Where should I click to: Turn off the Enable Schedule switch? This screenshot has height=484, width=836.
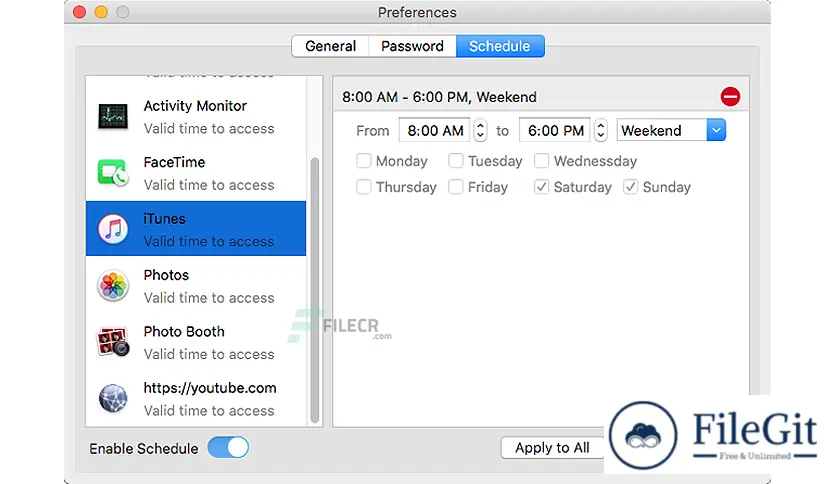228,447
